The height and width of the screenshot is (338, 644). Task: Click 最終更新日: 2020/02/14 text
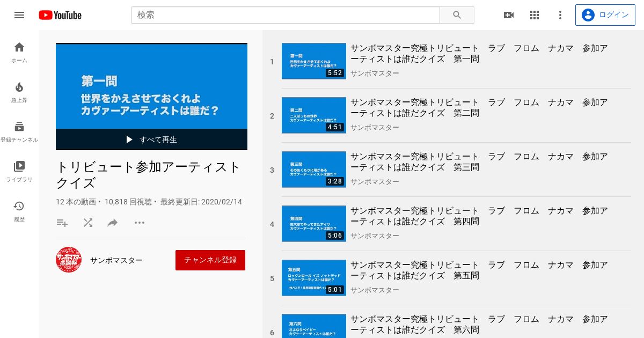(201, 202)
